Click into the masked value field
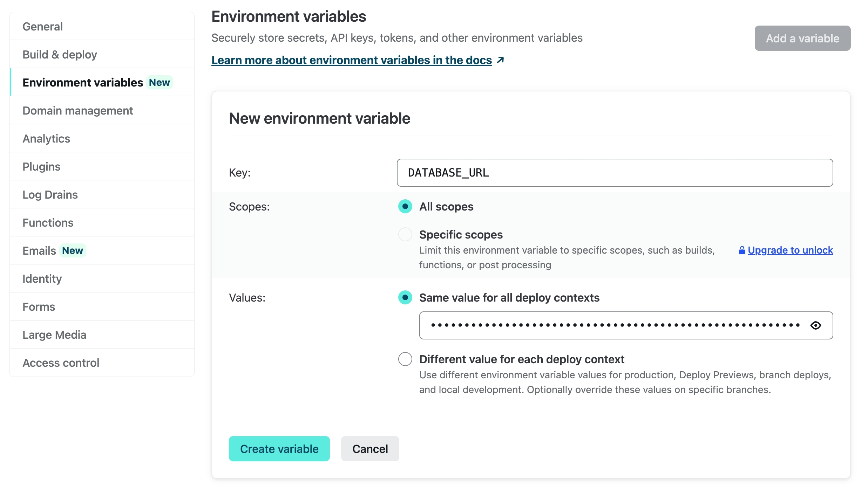The image size is (868, 489). pyautogui.click(x=626, y=325)
